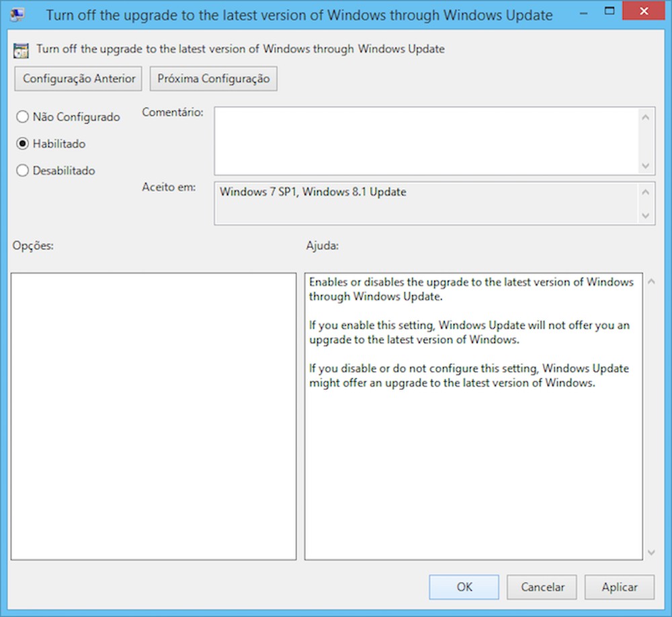Dismiss the dialog with Cancelar
The height and width of the screenshot is (617, 672).
click(x=542, y=587)
